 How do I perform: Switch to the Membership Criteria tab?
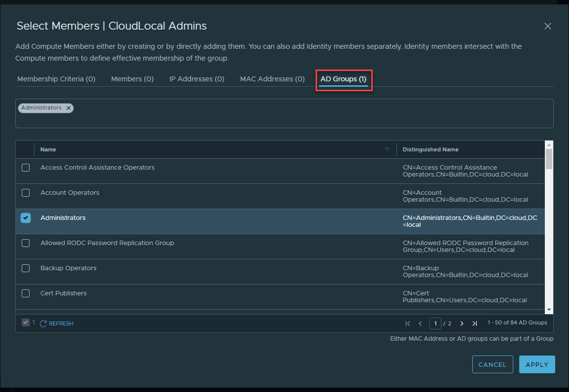point(56,79)
